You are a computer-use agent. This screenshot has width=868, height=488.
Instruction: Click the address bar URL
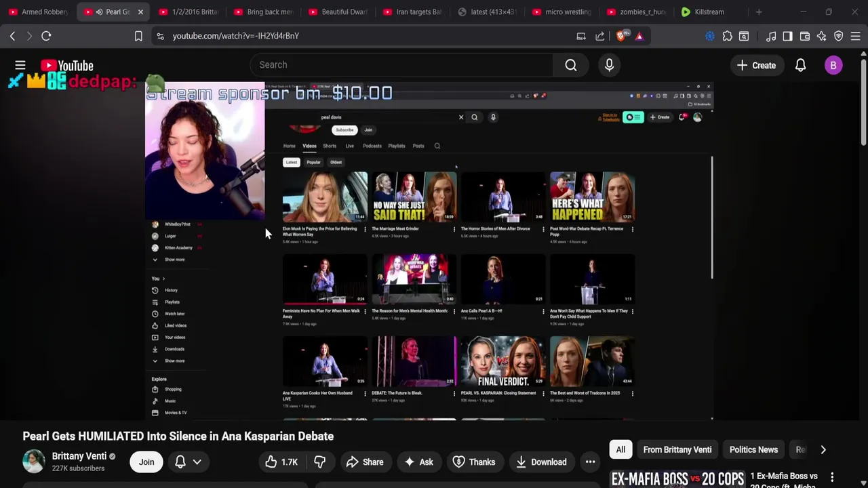pyautogui.click(x=236, y=36)
